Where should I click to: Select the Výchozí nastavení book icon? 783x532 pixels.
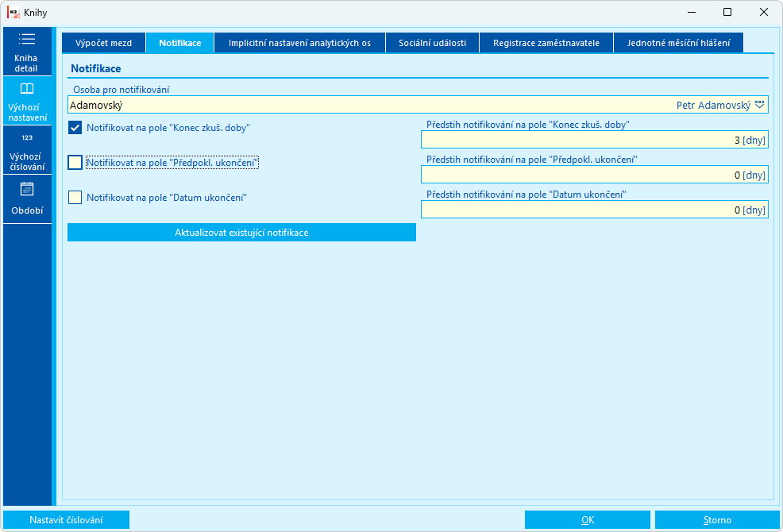click(x=27, y=89)
